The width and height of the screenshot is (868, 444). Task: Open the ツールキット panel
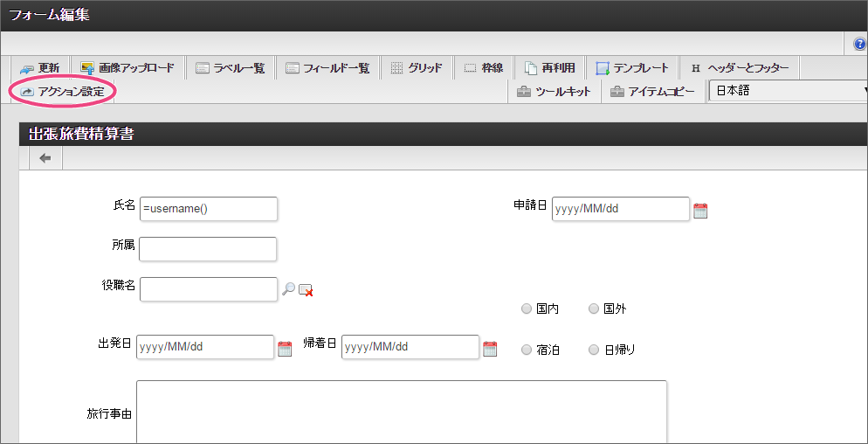554,92
